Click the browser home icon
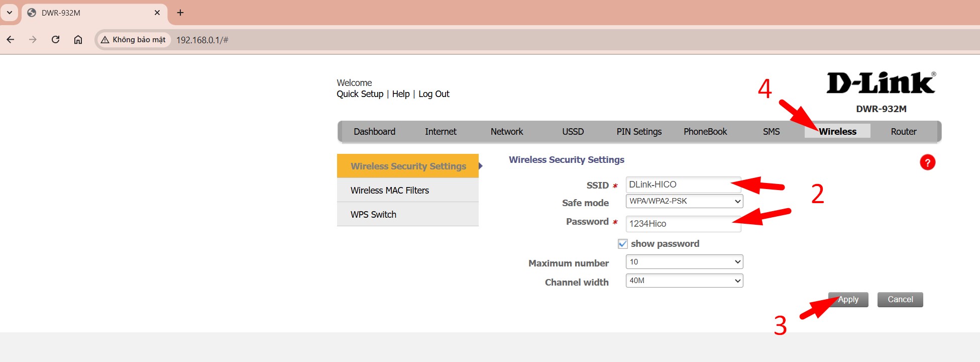This screenshot has height=362, width=980. pyautogui.click(x=78, y=40)
